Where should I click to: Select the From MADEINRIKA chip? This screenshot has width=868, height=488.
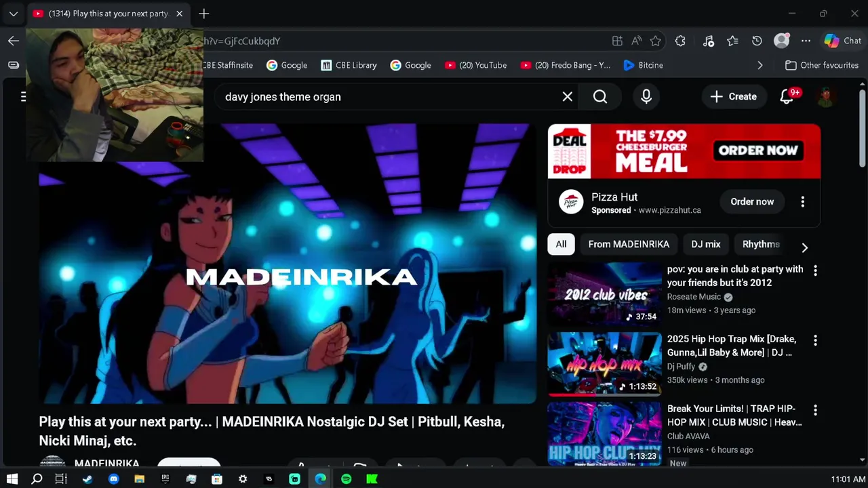(629, 244)
